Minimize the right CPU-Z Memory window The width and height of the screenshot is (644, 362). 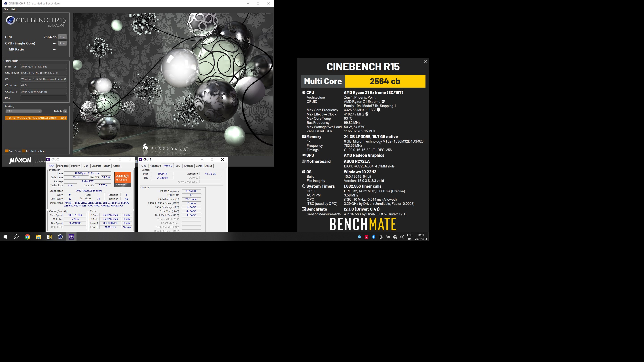coord(202,159)
